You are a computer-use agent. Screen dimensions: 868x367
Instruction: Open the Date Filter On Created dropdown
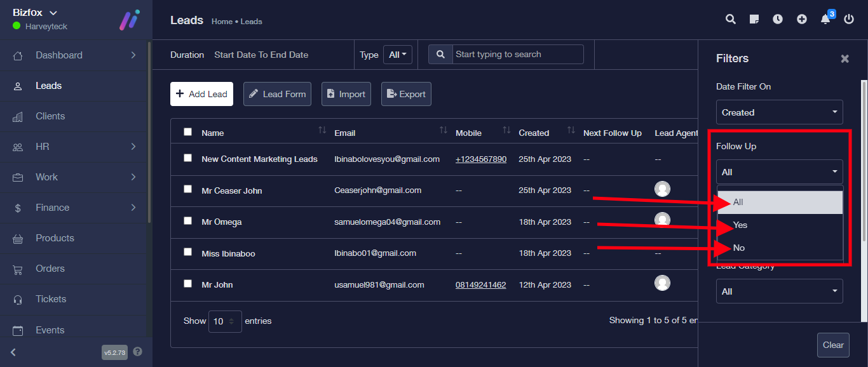click(x=779, y=112)
